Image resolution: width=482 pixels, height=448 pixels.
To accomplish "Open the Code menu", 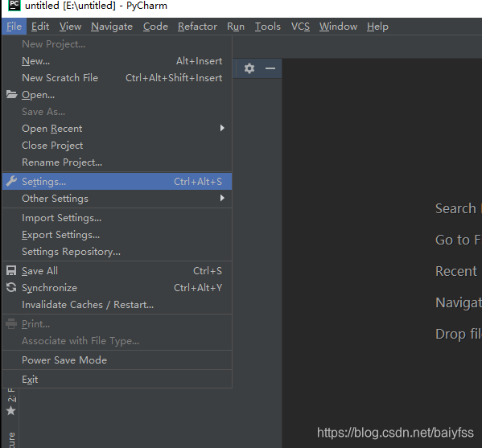I will click(x=155, y=27).
